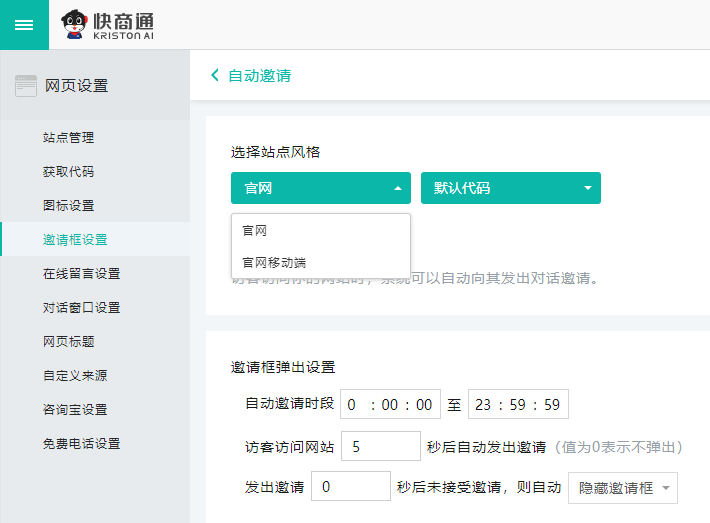This screenshot has height=523, width=710.
Task: Open 图标设置 sidebar item
Action: tap(69, 206)
